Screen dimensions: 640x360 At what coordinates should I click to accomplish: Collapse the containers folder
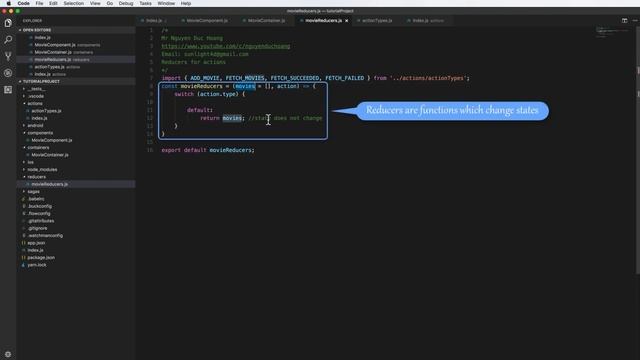(38, 148)
